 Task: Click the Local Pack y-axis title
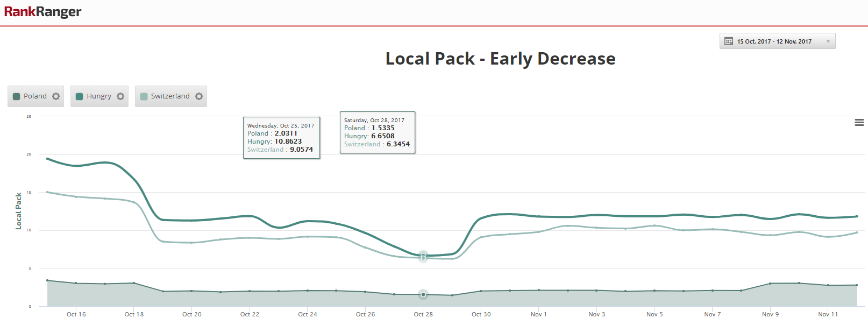[18, 211]
